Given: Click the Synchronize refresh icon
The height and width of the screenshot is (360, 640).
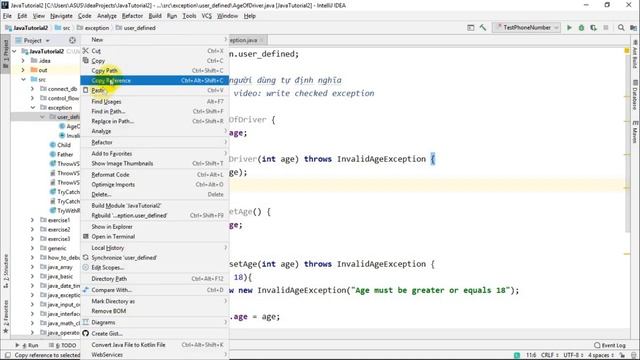Looking at the screenshot, I should point(86,258).
